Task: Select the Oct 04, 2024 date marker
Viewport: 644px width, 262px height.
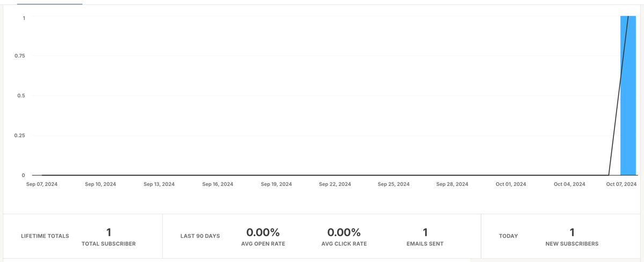Action: [x=569, y=184]
